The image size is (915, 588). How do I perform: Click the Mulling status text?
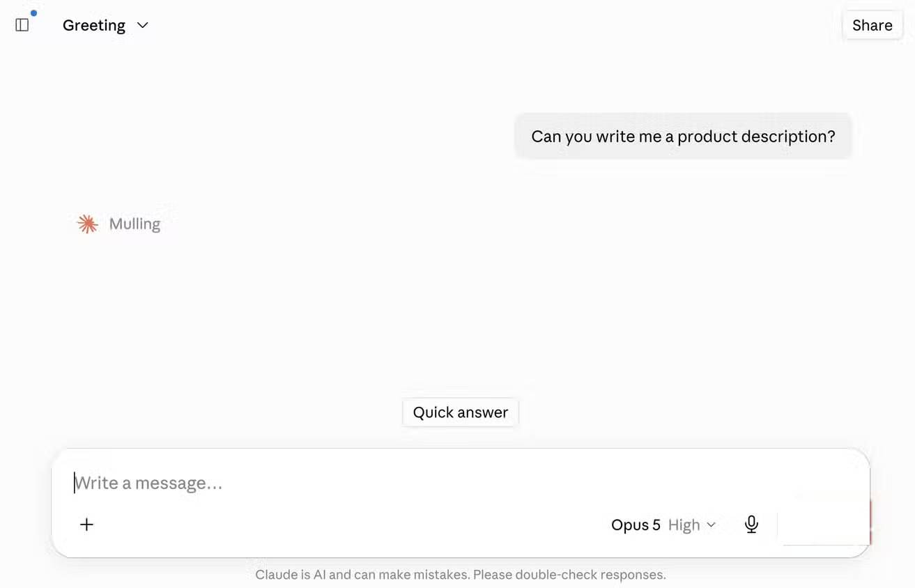point(134,224)
